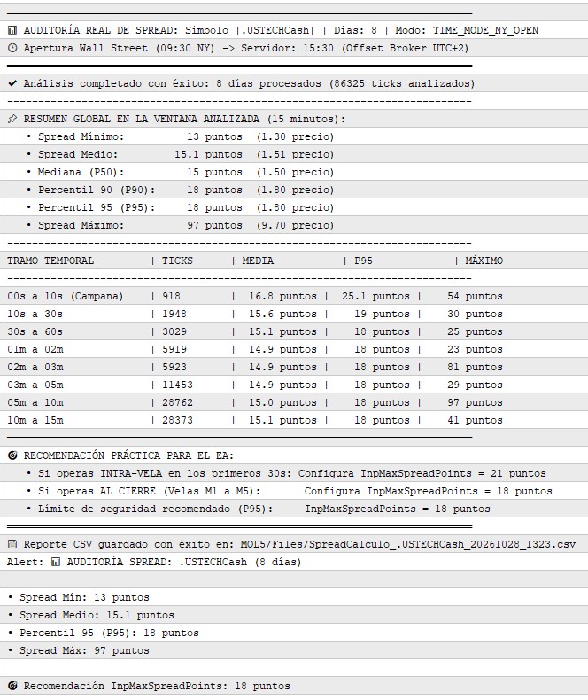Click the clock icon before Apertura Wall Street
Viewport: 588px width, 700px height.
click(x=12, y=48)
